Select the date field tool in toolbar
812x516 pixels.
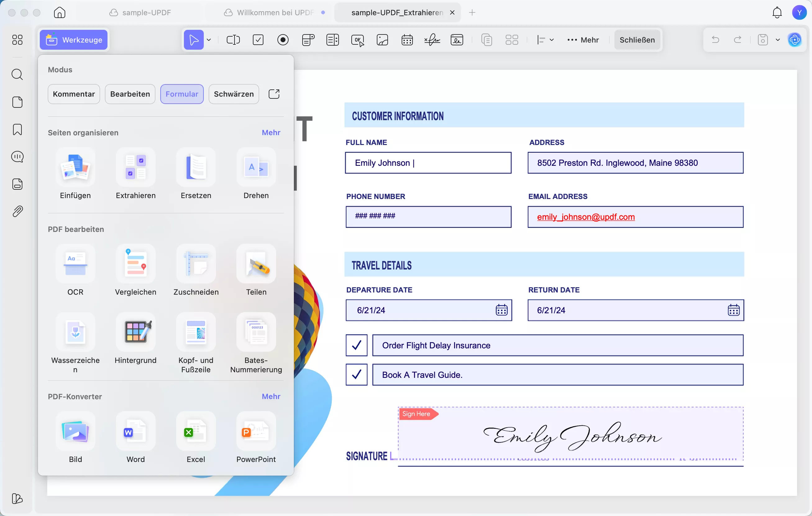coord(407,40)
